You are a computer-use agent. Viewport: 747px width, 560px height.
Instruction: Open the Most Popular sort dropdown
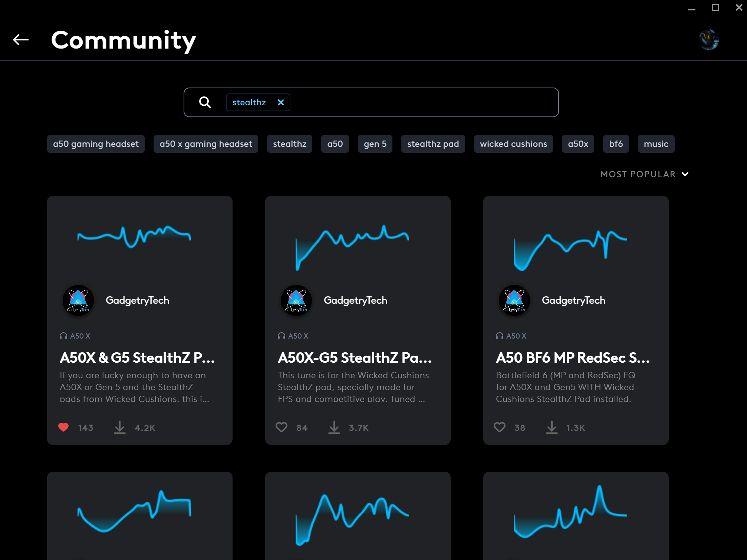tap(645, 174)
